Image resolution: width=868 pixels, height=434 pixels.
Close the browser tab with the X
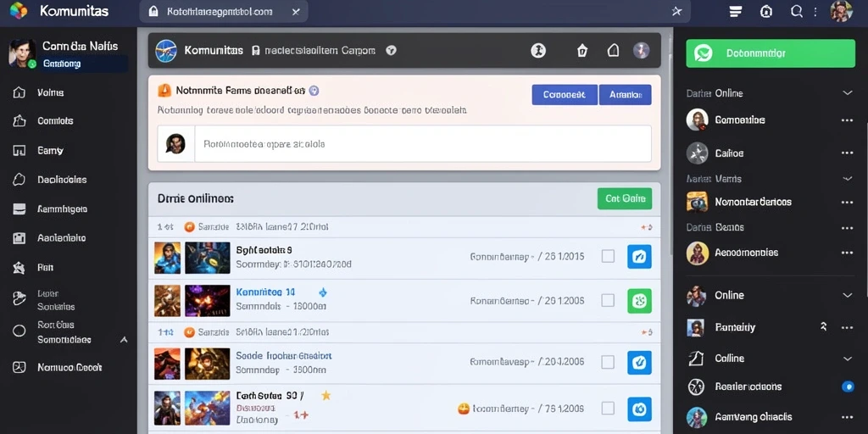pos(296,12)
